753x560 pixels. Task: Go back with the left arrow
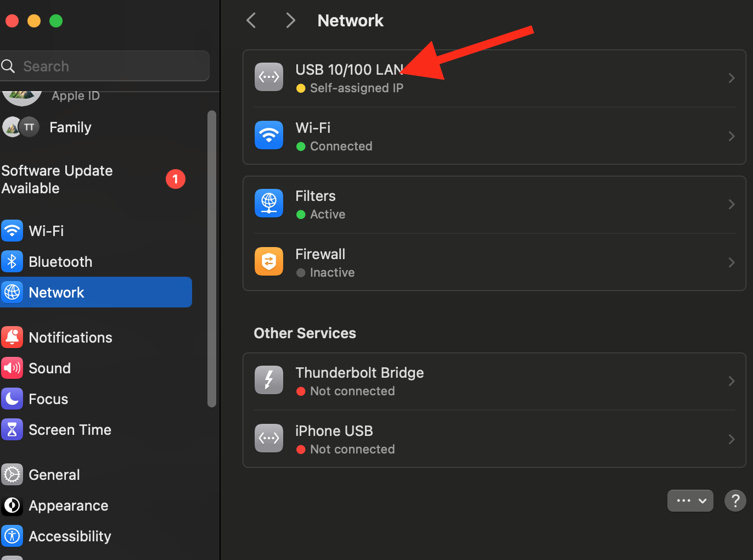(251, 20)
